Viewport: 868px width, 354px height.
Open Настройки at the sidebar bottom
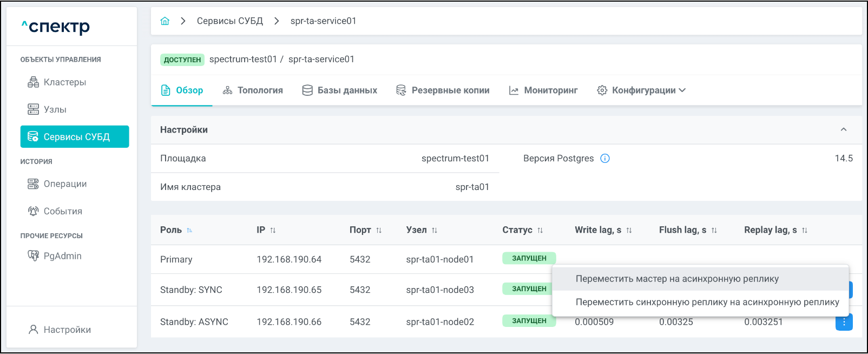tap(67, 330)
